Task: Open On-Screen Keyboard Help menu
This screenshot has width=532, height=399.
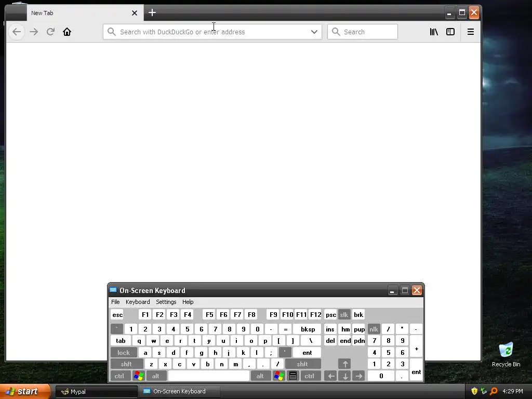Action: point(188,302)
